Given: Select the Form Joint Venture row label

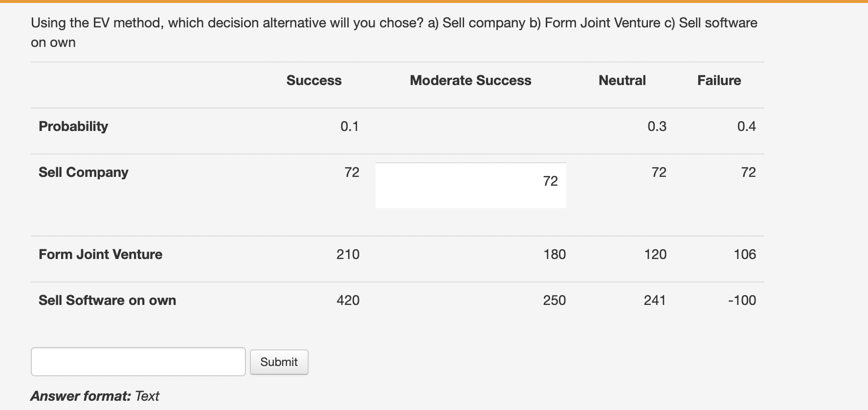Looking at the screenshot, I should pos(100,254).
